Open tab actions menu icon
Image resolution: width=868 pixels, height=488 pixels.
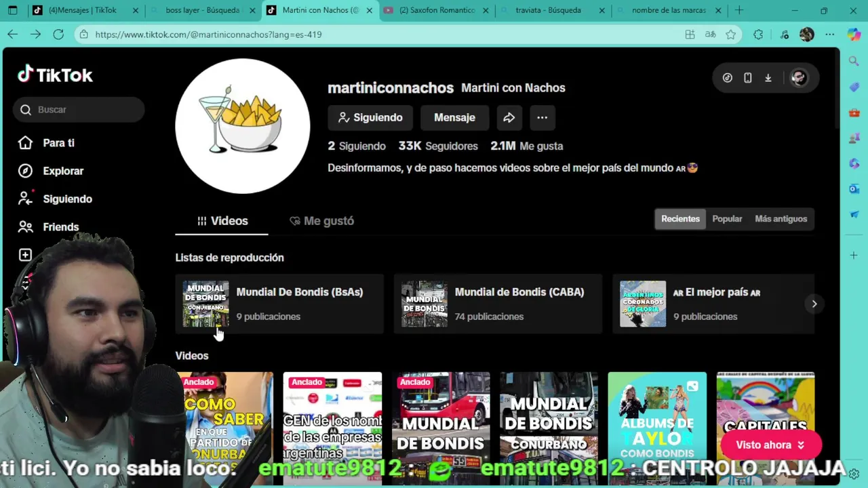(x=12, y=10)
